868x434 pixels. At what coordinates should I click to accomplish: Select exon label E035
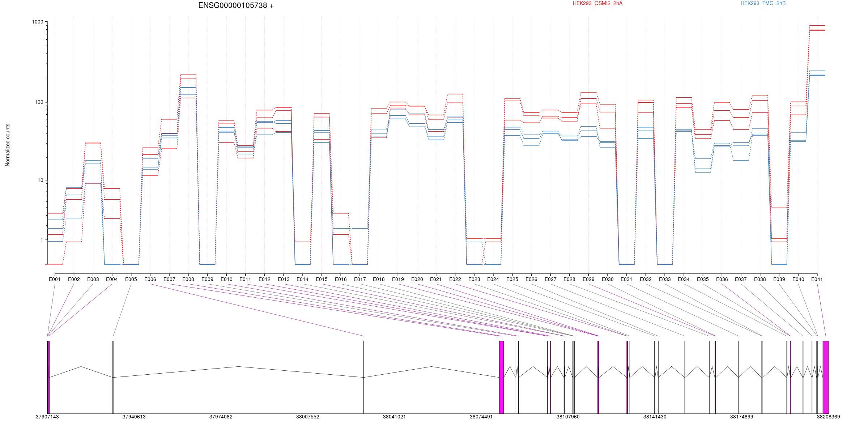point(703,279)
